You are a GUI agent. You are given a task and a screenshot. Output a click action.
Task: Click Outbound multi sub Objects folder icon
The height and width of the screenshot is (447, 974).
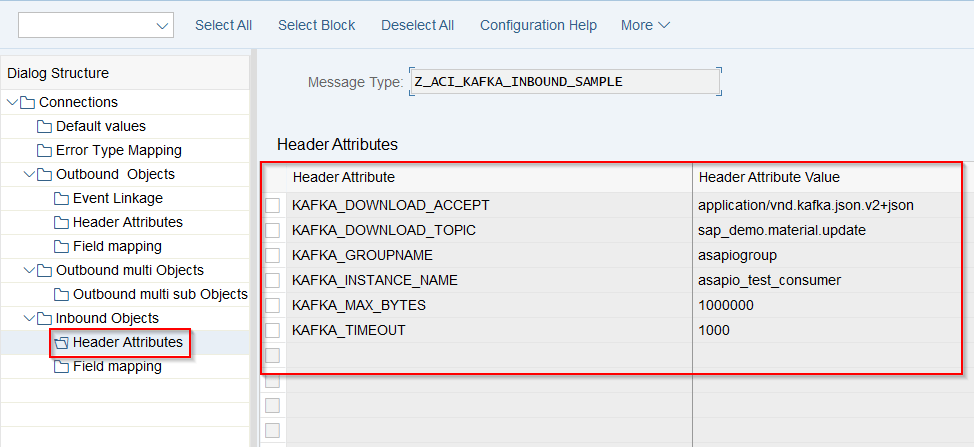click(x=61, y=295)
